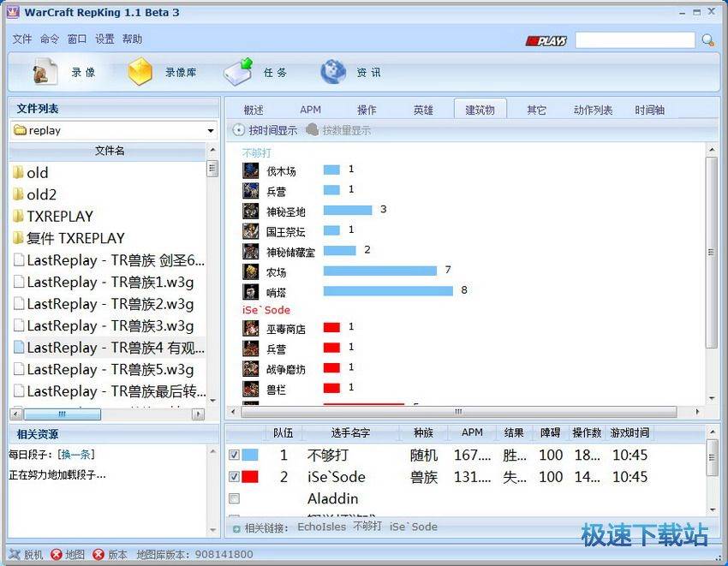Switch to 按数量显示 display mode
728x566 pixels.
(x=347, y=130)
